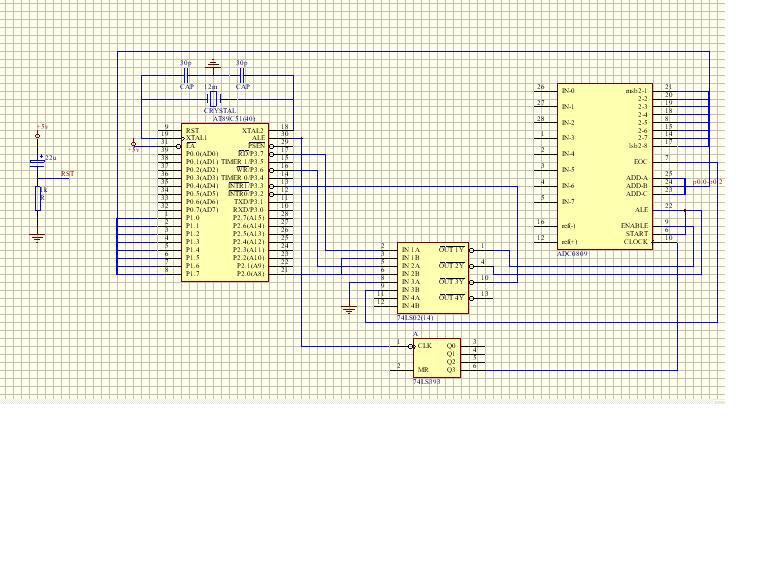Click the 22u capacitor value label
Viewport: 774px width, 581px height.
[51, 158]
